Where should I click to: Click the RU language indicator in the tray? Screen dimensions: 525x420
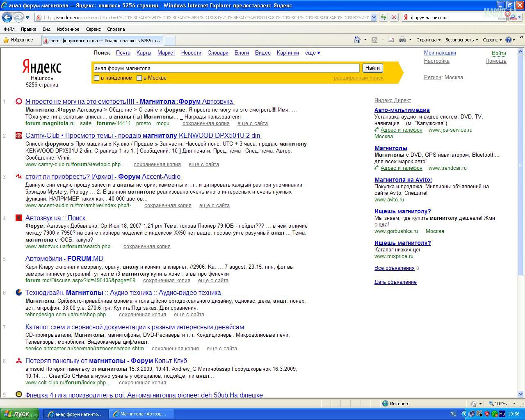coord(453,414)
